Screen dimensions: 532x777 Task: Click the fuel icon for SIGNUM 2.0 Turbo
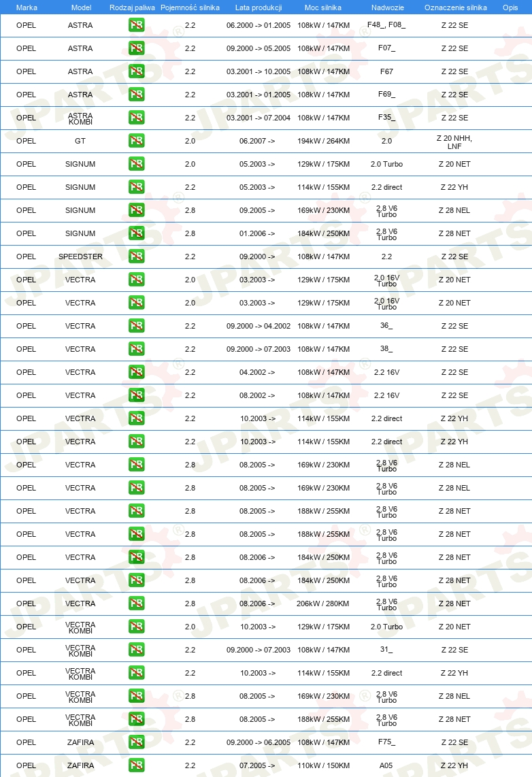pos(136,163)
